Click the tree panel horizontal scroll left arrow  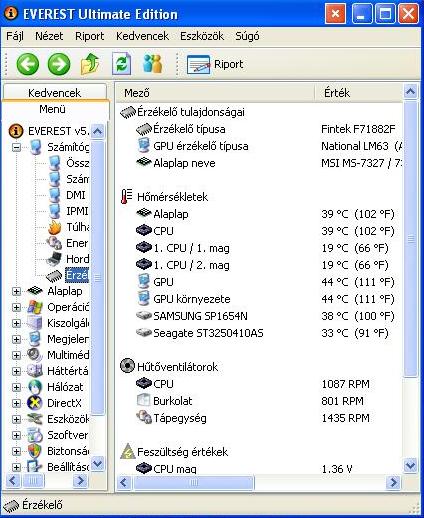coord(13,481)
